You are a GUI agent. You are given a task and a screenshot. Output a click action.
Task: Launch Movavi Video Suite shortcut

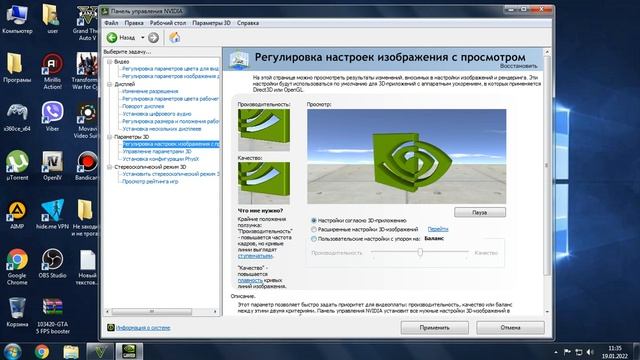[87, 120]
